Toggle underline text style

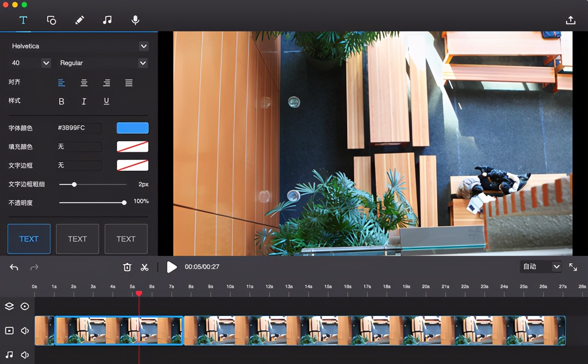pos(106,102)
